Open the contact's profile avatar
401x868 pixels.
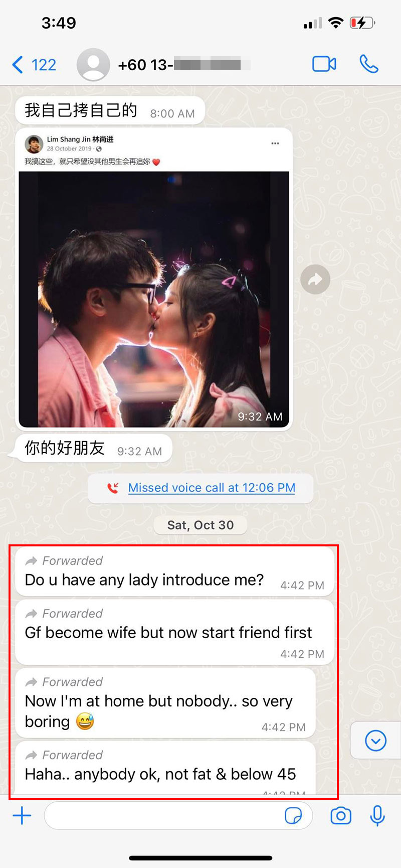(x=93, y=65)
